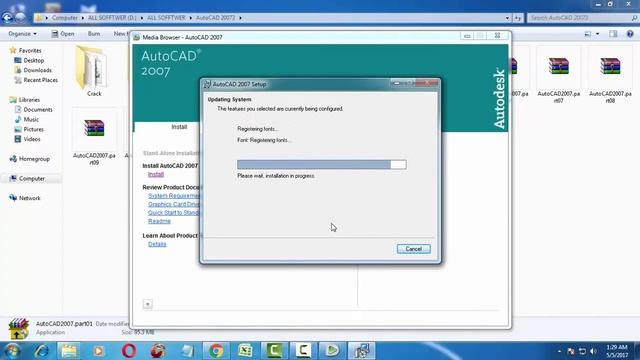The image size is (640, 360).
Task: Click the refresh button beside address bar
Action: pyautogui.click(x=518, y=18)
